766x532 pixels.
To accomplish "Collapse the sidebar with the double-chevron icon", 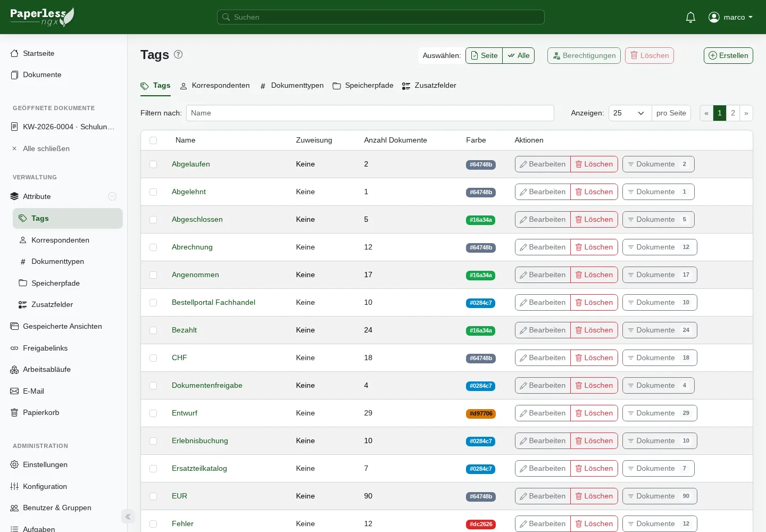I will pyautogui.click(x=128, y=517).
